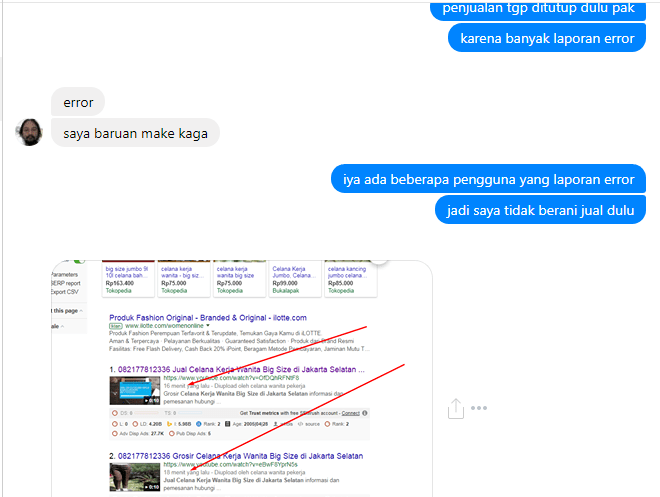Click 'Adv Disp Ads: 27.7K' metric
This screenshot has width=660, height=497.
tap(138, 433)
